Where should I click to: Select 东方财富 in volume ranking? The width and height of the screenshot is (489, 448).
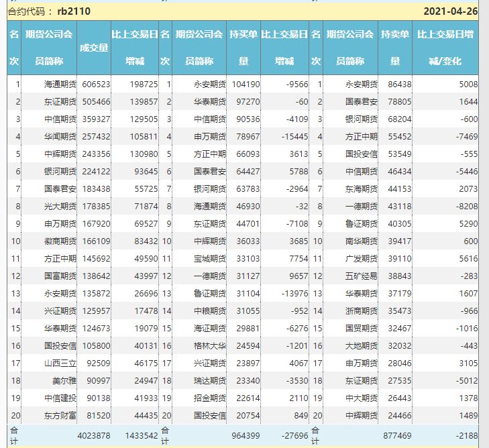click(x=60, y=416)
